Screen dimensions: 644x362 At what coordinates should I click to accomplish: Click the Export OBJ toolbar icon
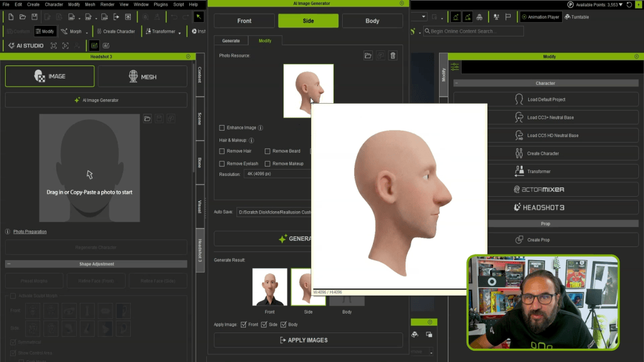tap(71, 17)
